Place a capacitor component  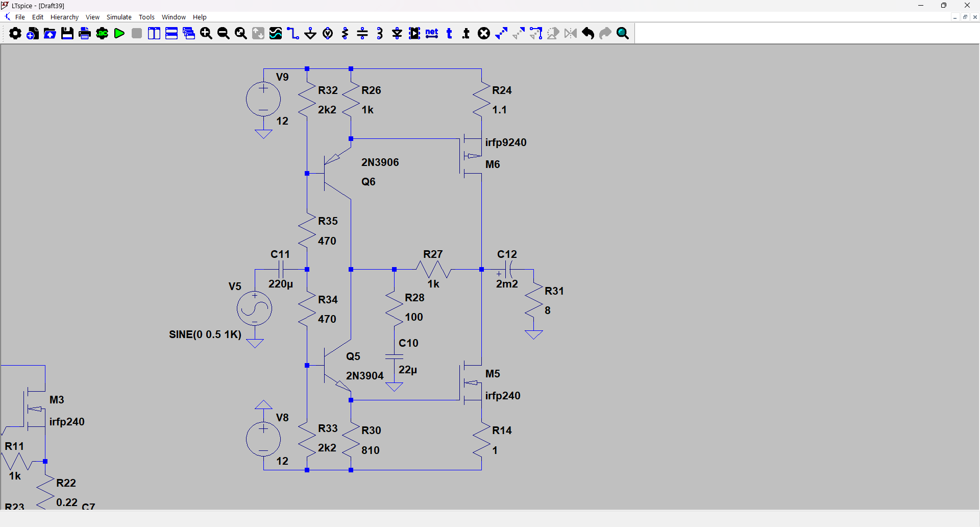point(362,34)
